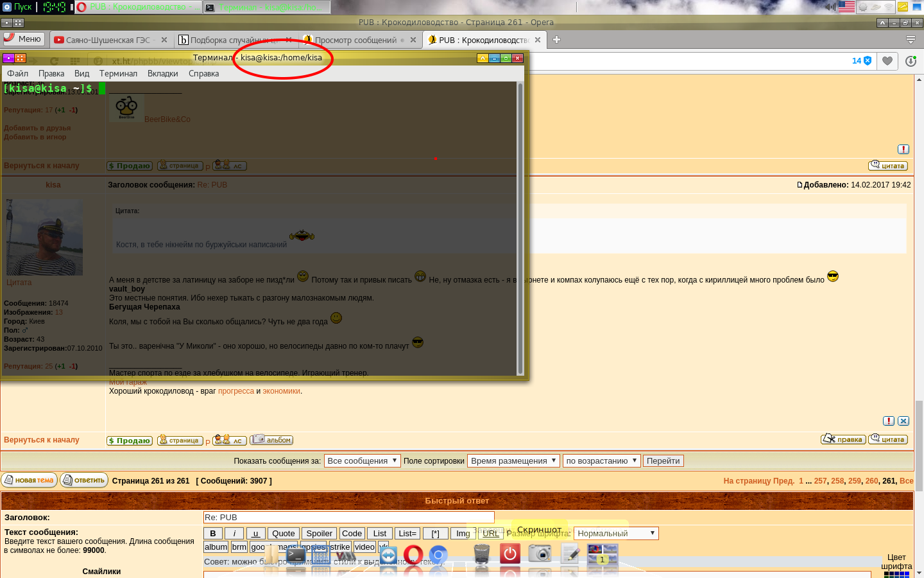924x578 pixels.
Task: Toggle the italic i formatting button
Action: click(234, 533)
